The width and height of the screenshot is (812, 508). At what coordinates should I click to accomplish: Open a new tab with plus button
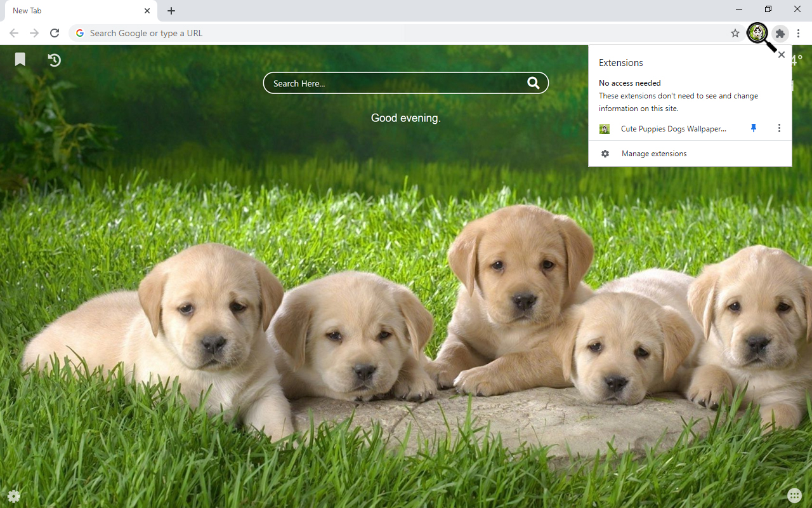click(171, 11)
